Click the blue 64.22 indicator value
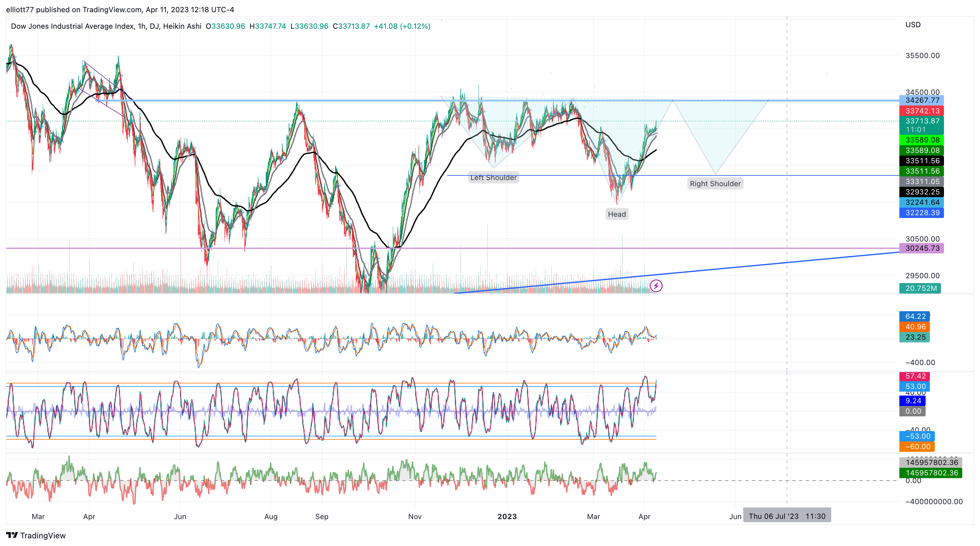The height and width of the screenshot is (546, 980). pos(915,316)
